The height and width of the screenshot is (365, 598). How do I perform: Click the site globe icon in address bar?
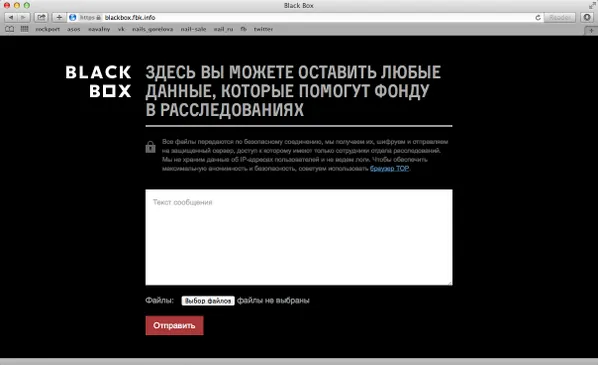pyautogui.click(x=72, y=18)
